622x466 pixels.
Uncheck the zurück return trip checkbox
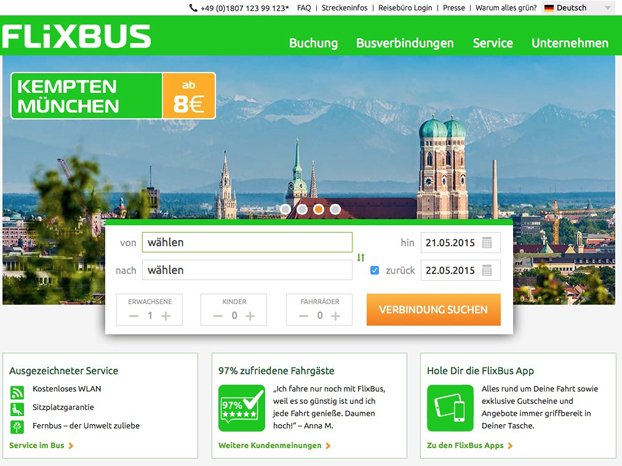click(x=374, y=270)
